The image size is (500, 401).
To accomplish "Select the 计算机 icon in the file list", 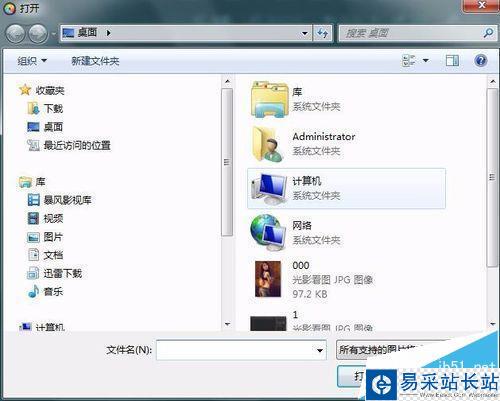I will pyautogui.click(x=269, y=189).
